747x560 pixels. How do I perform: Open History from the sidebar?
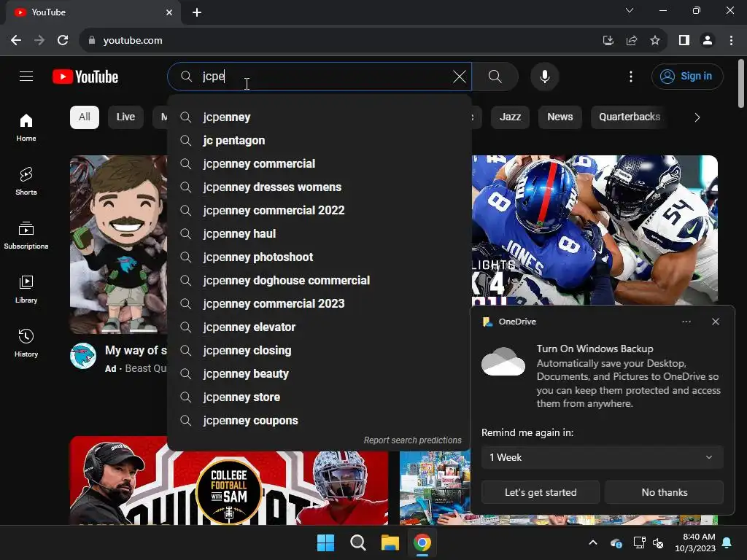[26, 343]
